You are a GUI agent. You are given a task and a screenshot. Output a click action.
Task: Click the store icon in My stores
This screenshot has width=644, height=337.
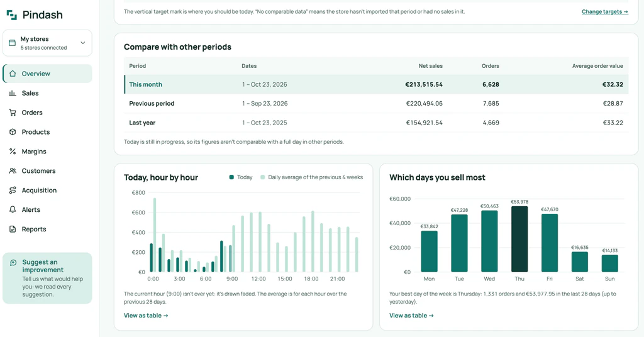[13, 43]
